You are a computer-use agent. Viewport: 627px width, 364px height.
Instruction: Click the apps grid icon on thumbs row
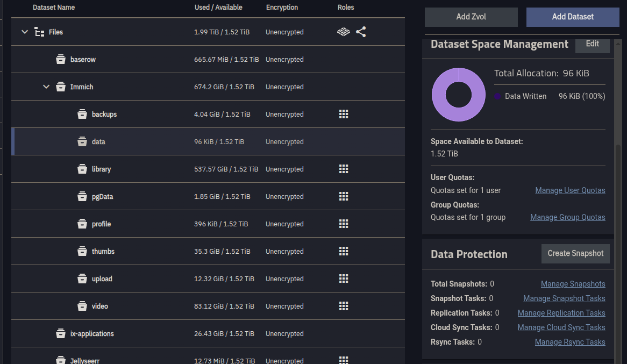tap(344, 251)
